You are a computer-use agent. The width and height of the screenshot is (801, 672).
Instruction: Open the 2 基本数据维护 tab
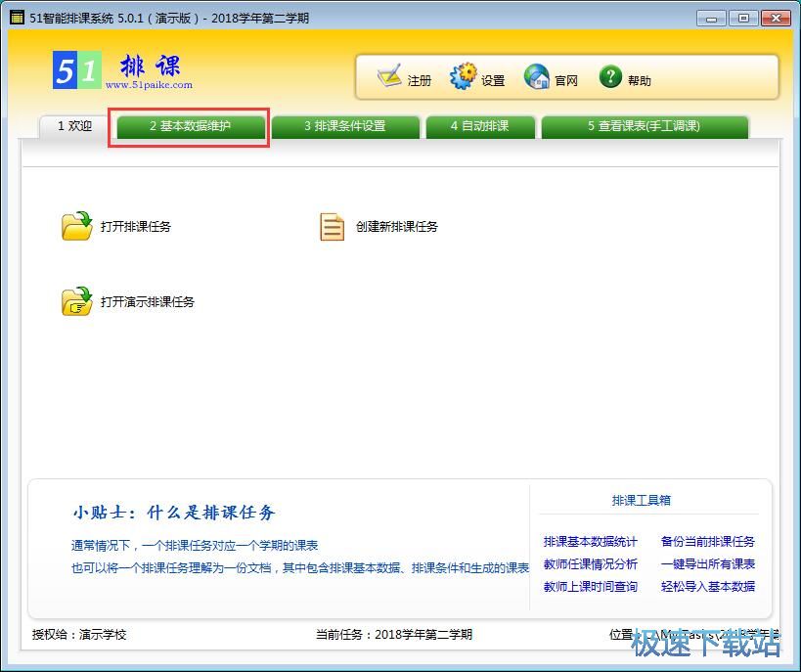point(191,126)
